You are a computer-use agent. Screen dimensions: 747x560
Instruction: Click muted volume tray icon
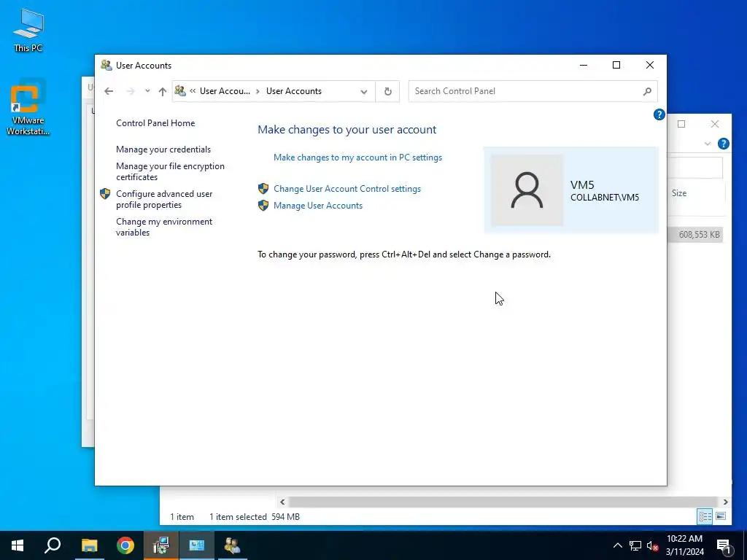(652, 545)
